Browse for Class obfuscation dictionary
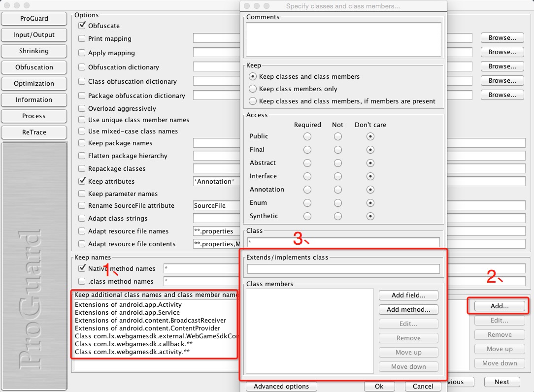This screenshot has height=392, width=534. click(502, 81)
